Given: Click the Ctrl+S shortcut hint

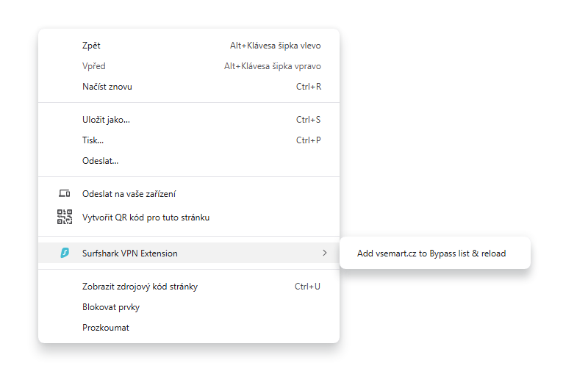Looking at the screenshot, I should point(308,120).
